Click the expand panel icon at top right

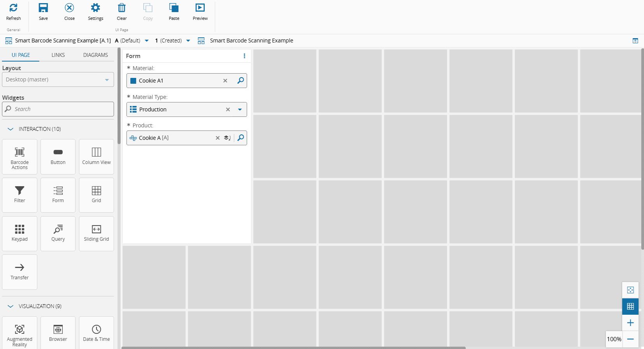tap(635, 41)
